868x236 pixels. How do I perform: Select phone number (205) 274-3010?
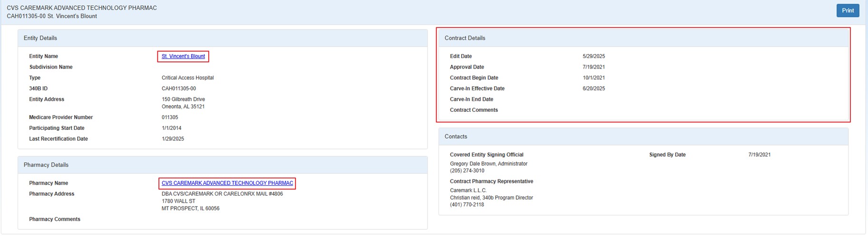click(467, 171)
